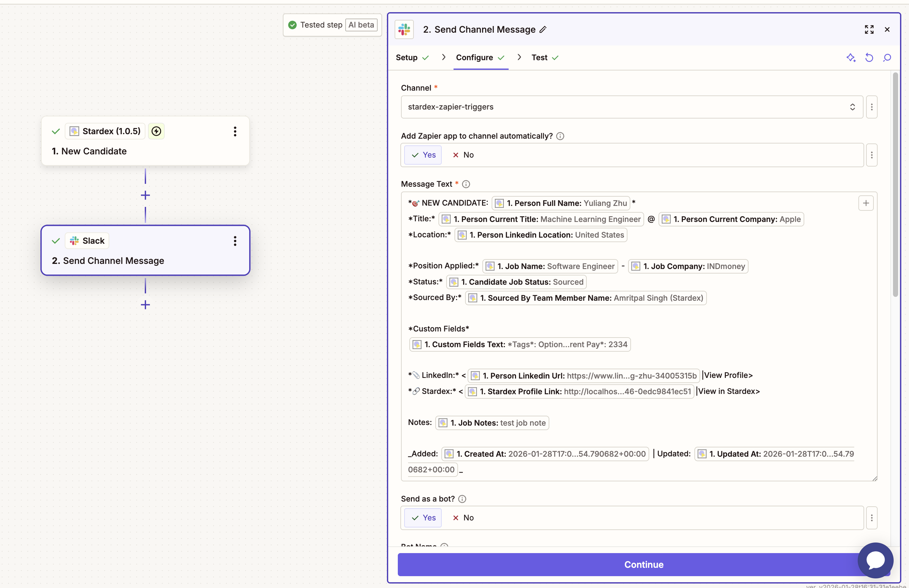Viewport: 909px width, 588px height.
Task: Open the chat support bubble
Action: pyautogui.click(x=875, y=560)
